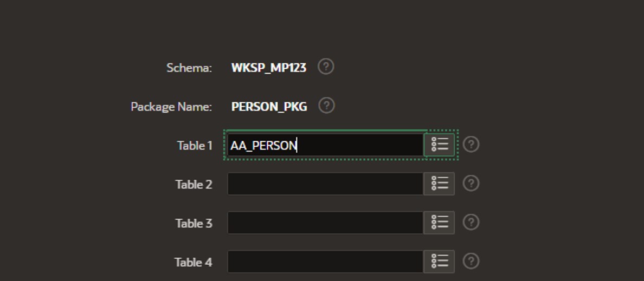
Task: Click the Table 2 label
Action: (194, 185)
